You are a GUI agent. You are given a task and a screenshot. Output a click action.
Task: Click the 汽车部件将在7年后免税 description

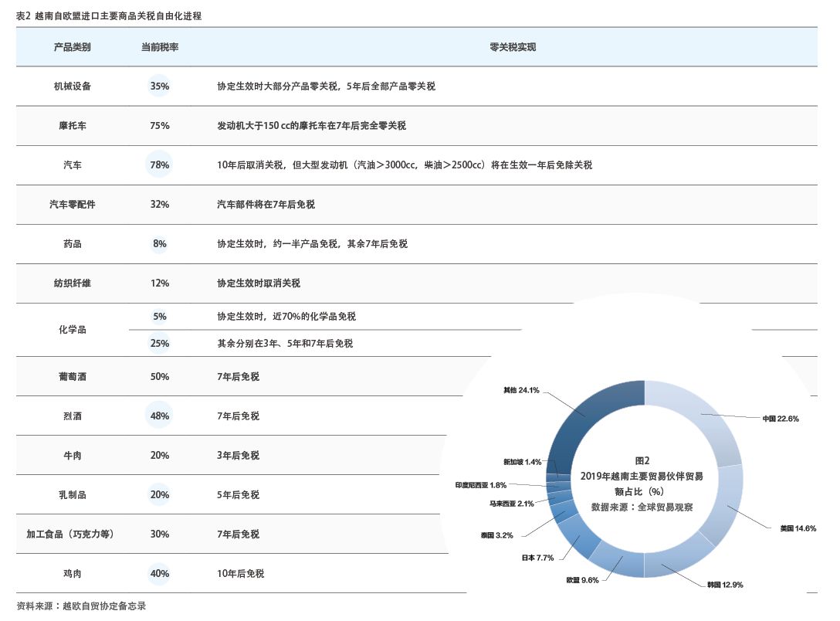(266, 205)
